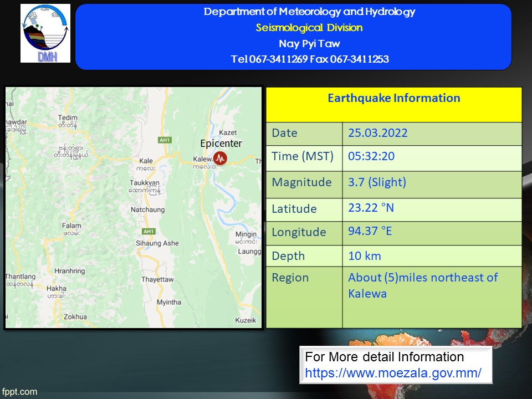Click the Falam town label on the map
Image resolution: width=532 pixels, height=399 pixels.
[x=71, y=226]
